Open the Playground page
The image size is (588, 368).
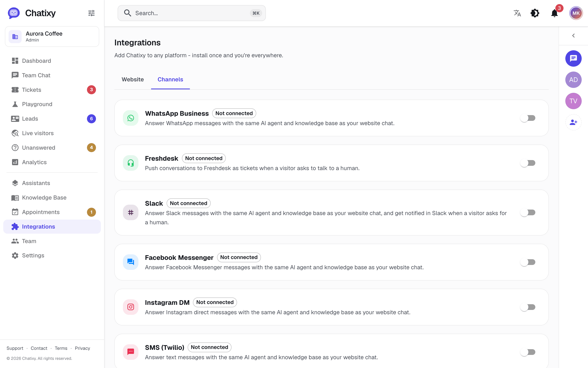(x=52, y=104)
